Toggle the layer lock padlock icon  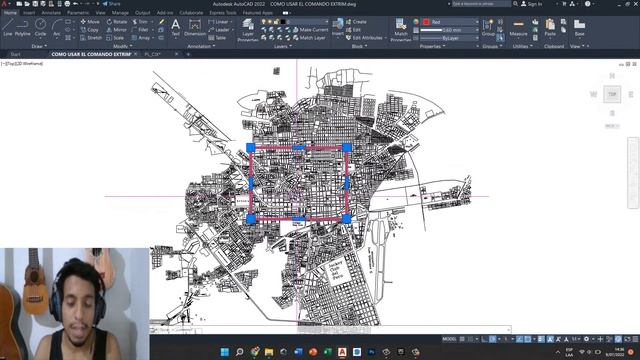[276, 22]
